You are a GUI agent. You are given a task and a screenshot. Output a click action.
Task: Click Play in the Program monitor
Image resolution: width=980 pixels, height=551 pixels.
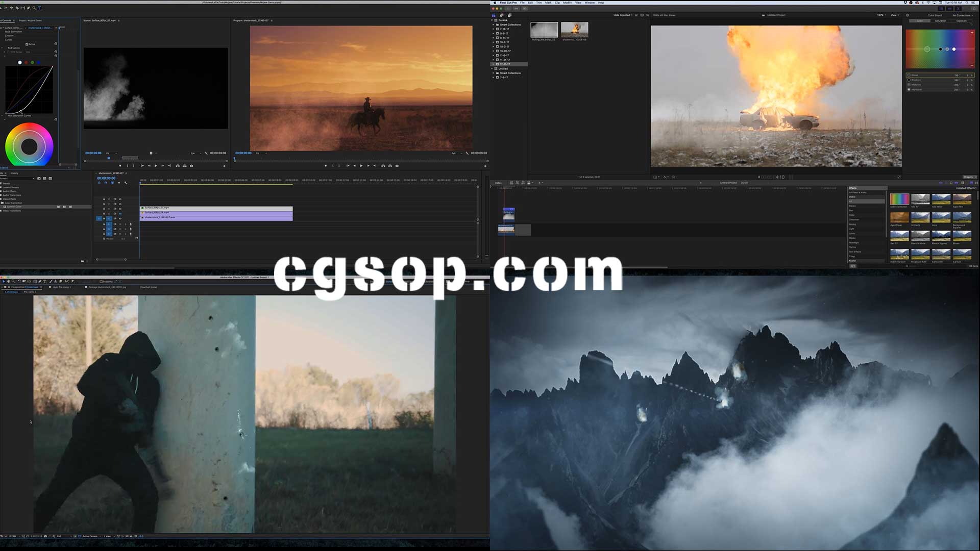tap(361, 166)
